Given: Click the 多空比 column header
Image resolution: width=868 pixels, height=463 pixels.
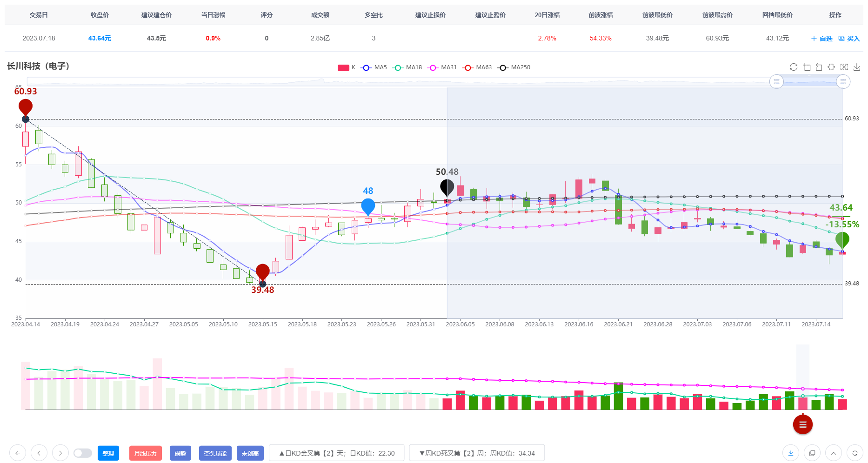Looking at the screenshot, I should (x=374, y=15).
